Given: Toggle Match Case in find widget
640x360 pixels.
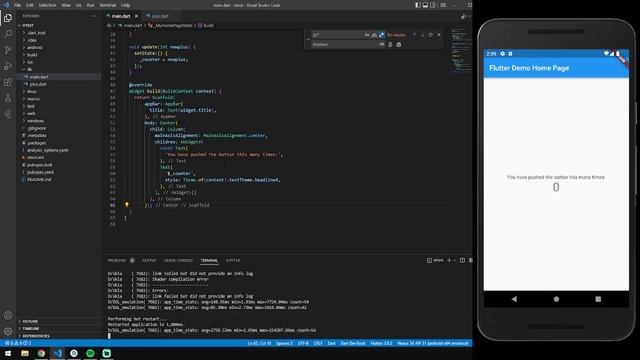Looking at the screenshot, I should click(367, 35).
